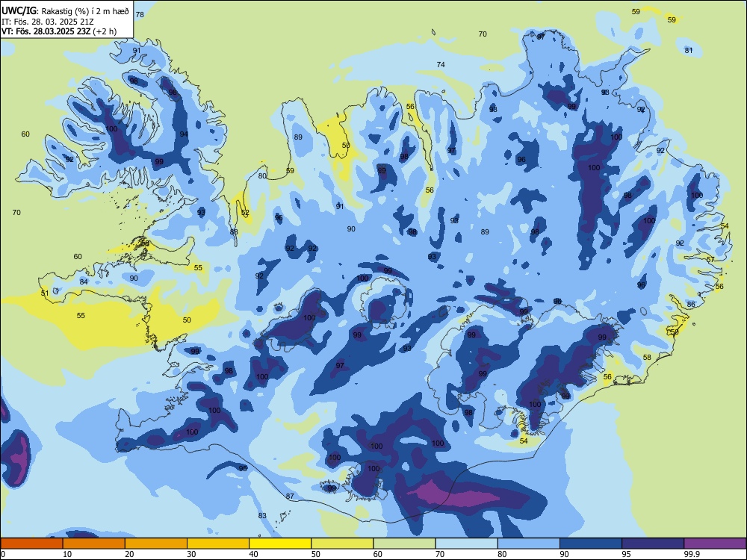Select the orange 10–20 legend color segment

[94, 544]
